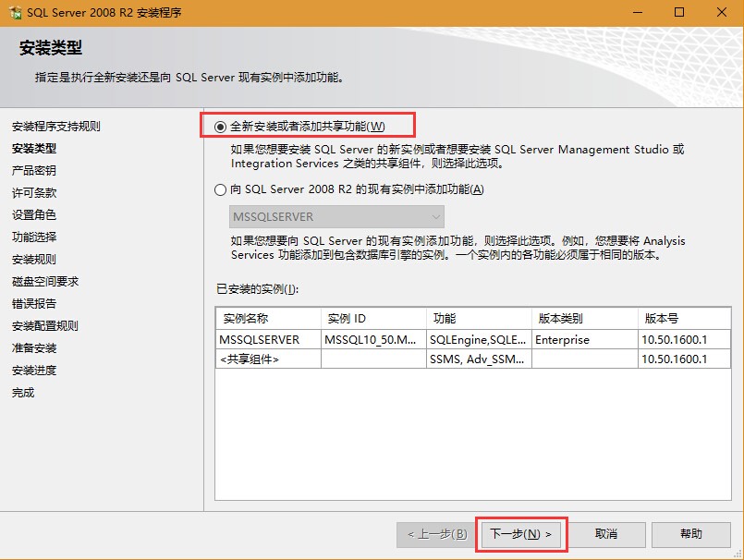Select '全新安装或者添加共享功能' radio button
The width and height of the screenshot is (744, 560).
[x=220, y=127]
